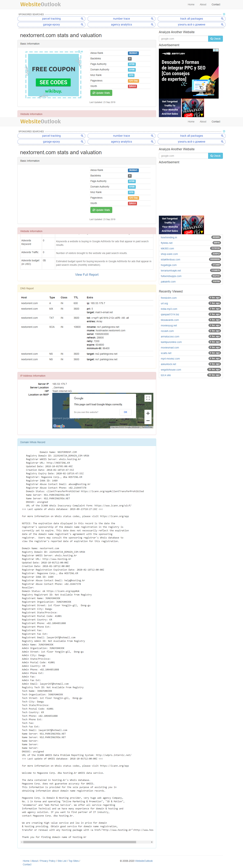Open the footer Privacy Policy link
Image resolution: width=243 pixels, height=868 pixels.
click(x=48, y=861)
